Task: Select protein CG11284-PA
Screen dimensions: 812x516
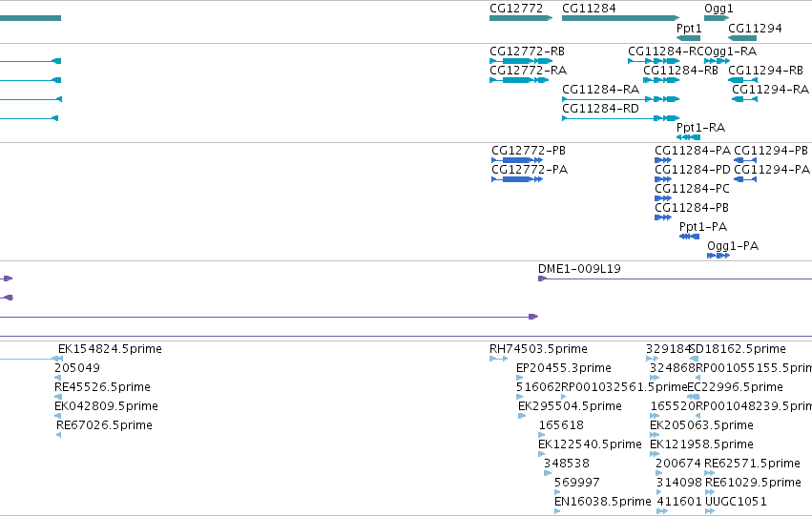Action: [663, 160]
